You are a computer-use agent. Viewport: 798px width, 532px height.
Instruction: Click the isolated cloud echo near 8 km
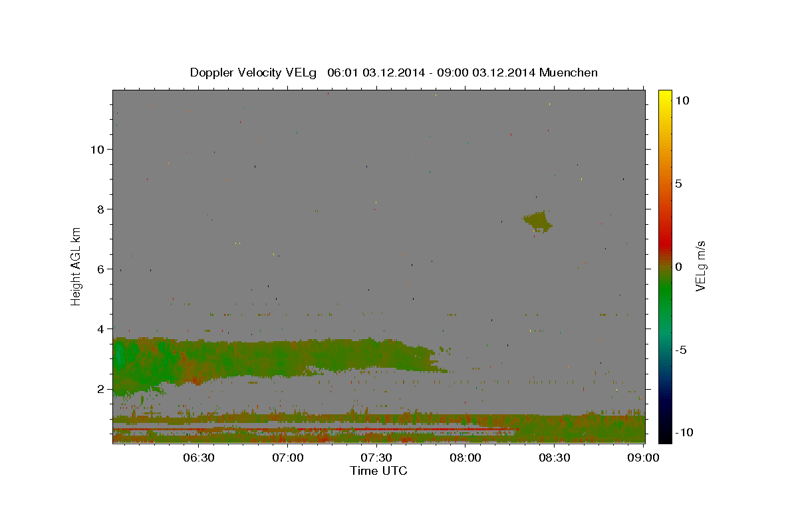539,221
